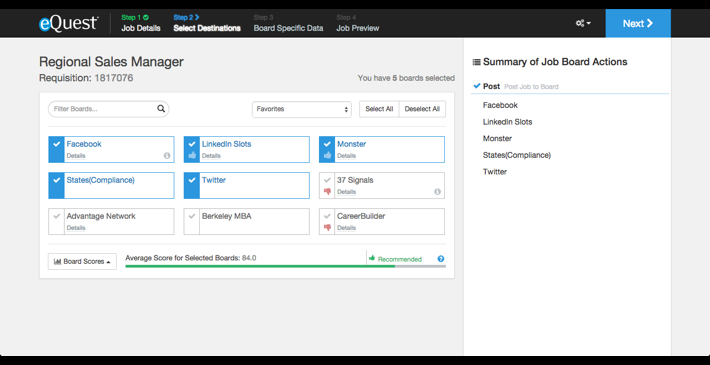Viewport: 710px width, 365px height.
Task: Click thumbs-down icon on 37 Signals
Action: coord(327,192)
